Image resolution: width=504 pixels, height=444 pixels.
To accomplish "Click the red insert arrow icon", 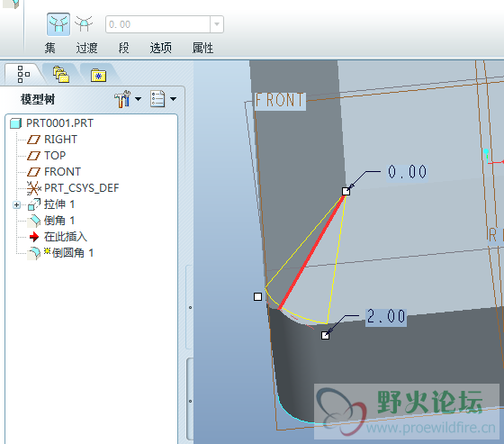I will (34, 237).
